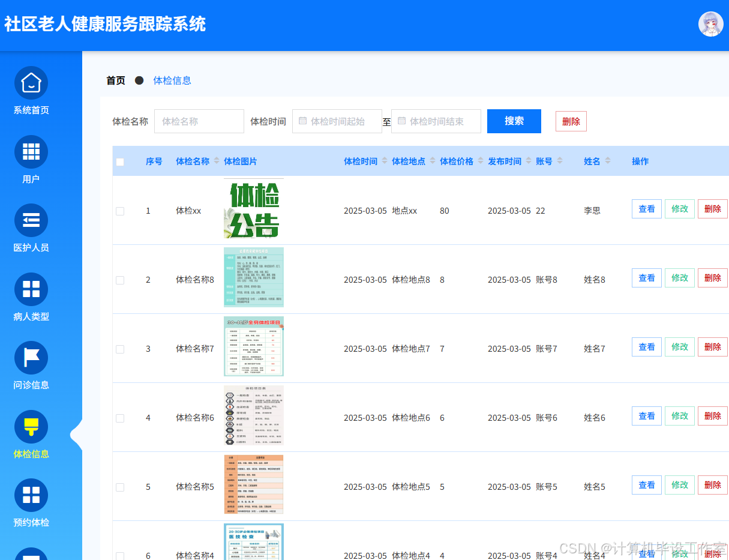Image resolution: width=729 pixels, height=560 pixels.
Task: Click 删除 for 体检名称8 row
Action: [x=713, y=278]
